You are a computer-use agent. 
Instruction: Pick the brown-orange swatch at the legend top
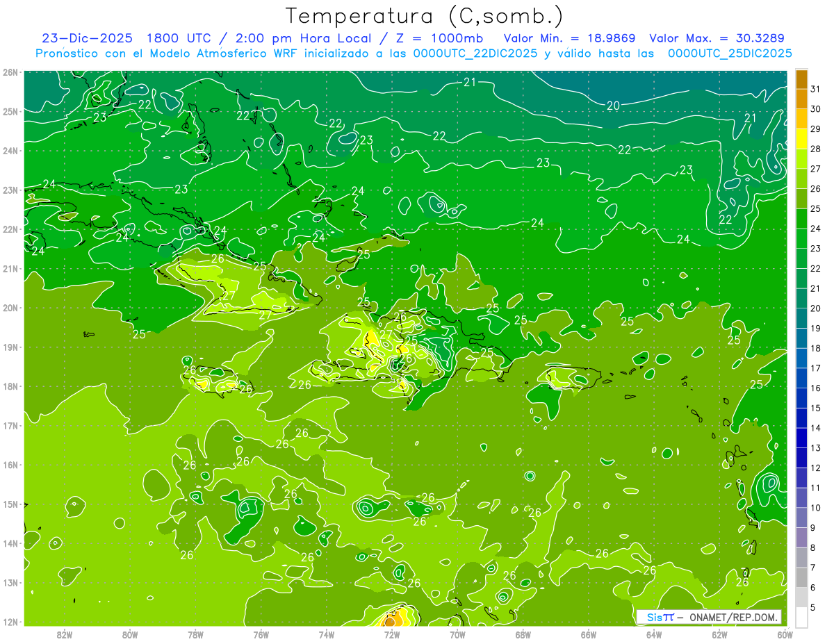(x=801, y=79)
